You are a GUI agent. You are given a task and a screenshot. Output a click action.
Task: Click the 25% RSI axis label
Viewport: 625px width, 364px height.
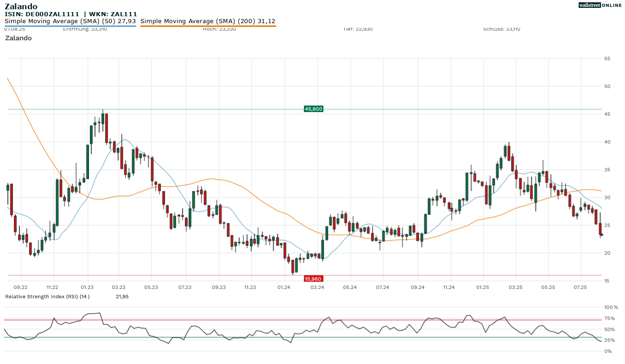610,340
